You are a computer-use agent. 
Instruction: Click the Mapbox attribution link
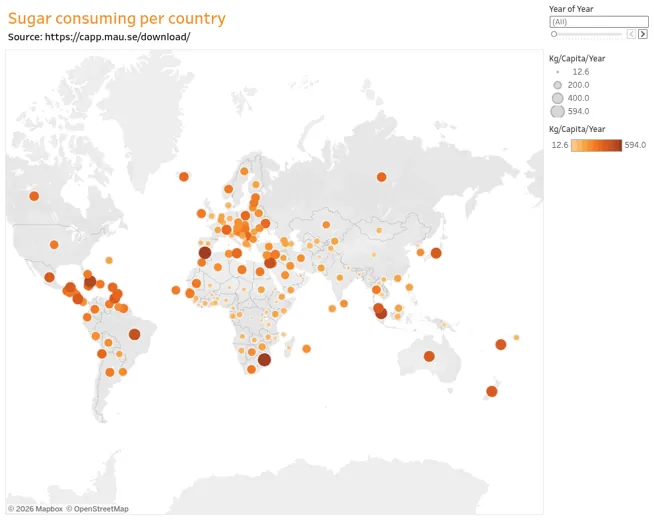point(35,509)
